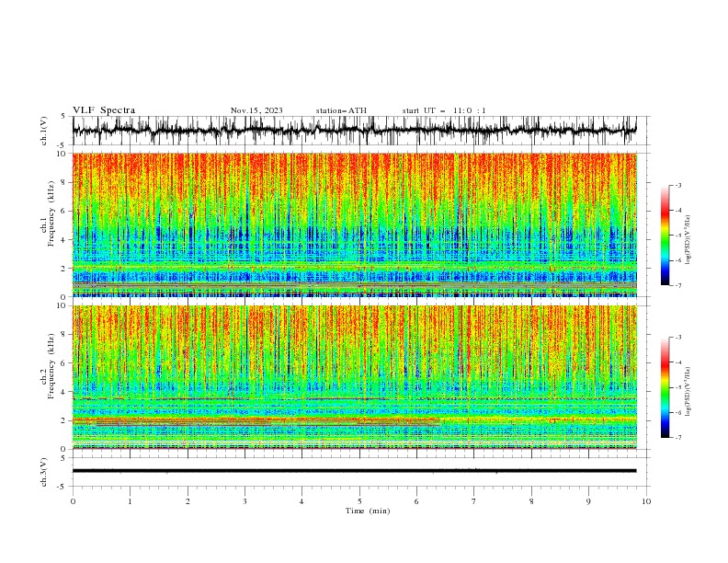728x563 pixels.
Task: Click the ch.1 spectrogram plot
Action: pos(355,224)
